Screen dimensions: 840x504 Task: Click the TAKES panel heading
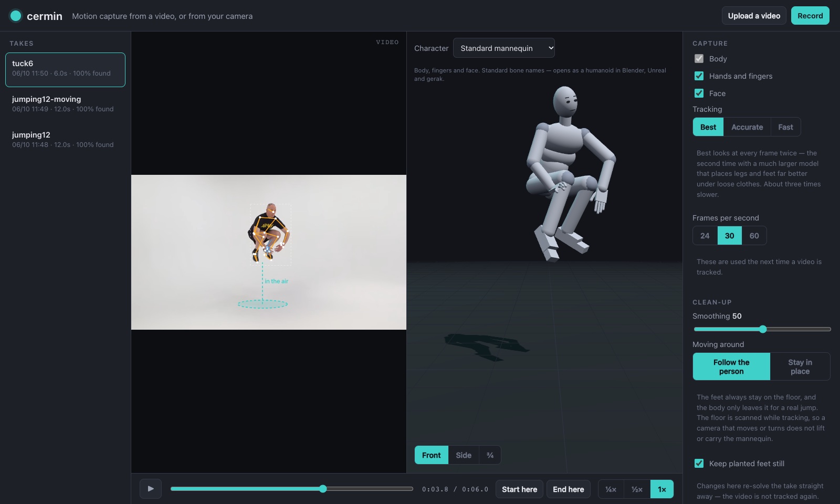point(22,44)
